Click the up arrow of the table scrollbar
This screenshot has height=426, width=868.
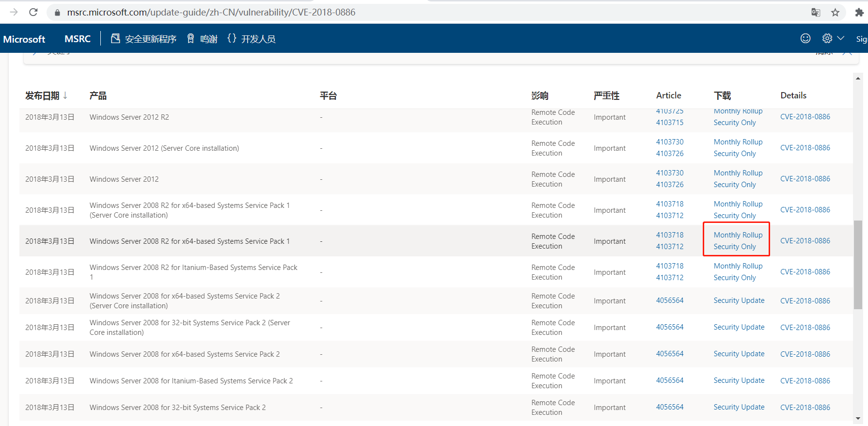click(858, 78)
